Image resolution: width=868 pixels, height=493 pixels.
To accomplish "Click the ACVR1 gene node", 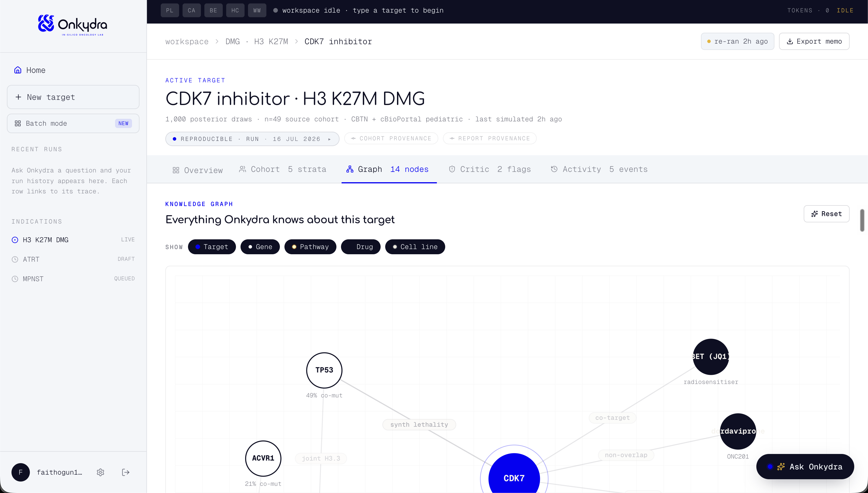I will [x=263, y=458].
